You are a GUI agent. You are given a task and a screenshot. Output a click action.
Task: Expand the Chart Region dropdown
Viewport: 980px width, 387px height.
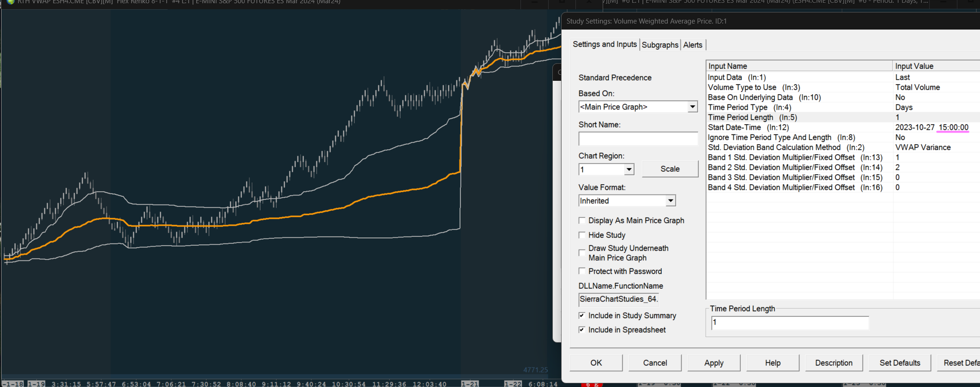click(629, 169)
